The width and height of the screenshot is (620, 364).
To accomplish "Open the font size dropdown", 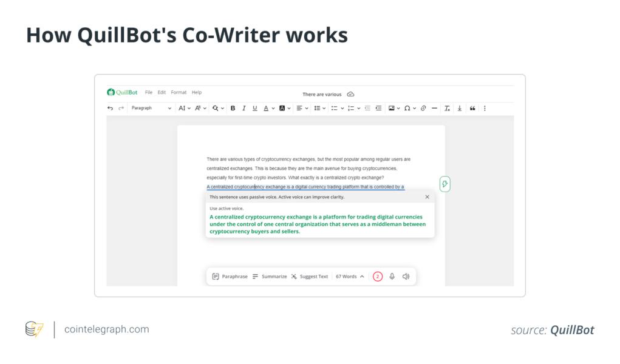I will pos(184,109).
